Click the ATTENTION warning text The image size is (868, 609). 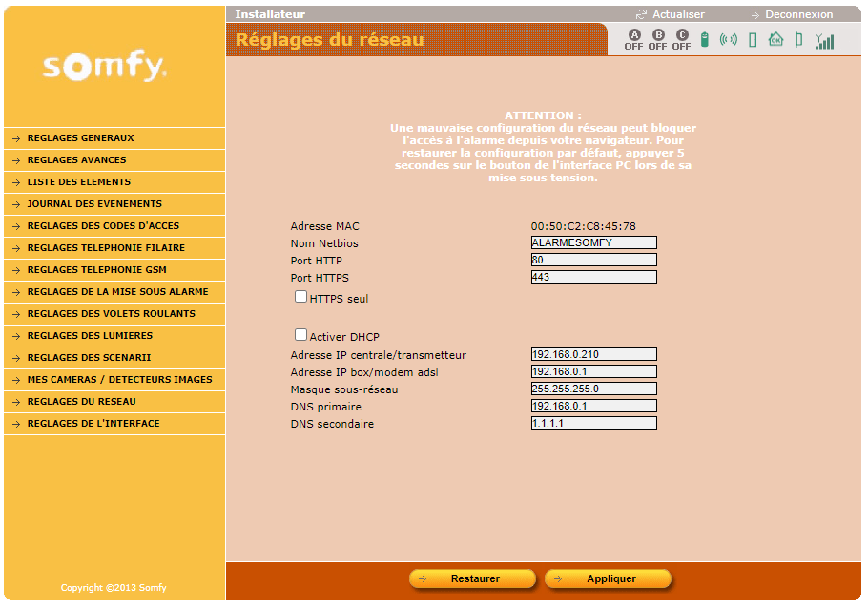[x=543, y=147]
